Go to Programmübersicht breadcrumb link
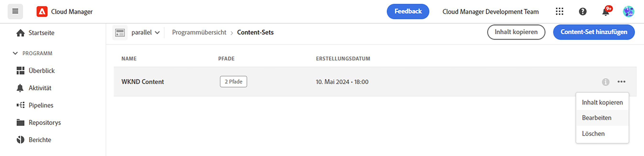This screenshot has width=644, height=156. 199,32
